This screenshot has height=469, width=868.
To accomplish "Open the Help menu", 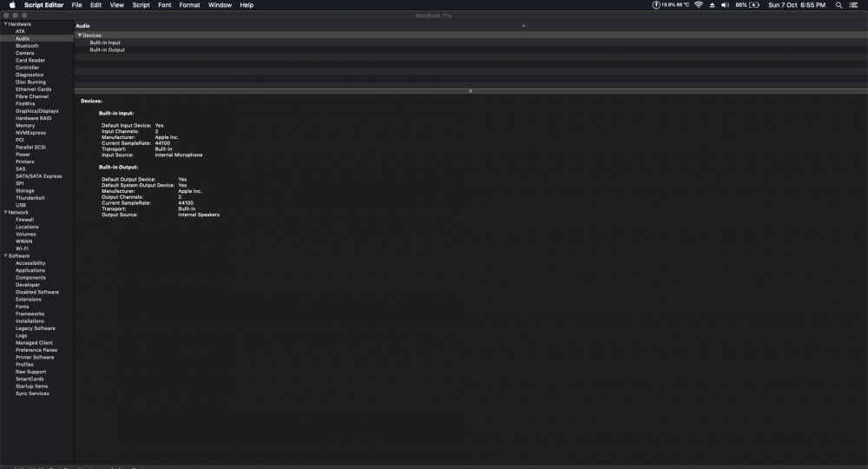I will [x=247, y=5].
